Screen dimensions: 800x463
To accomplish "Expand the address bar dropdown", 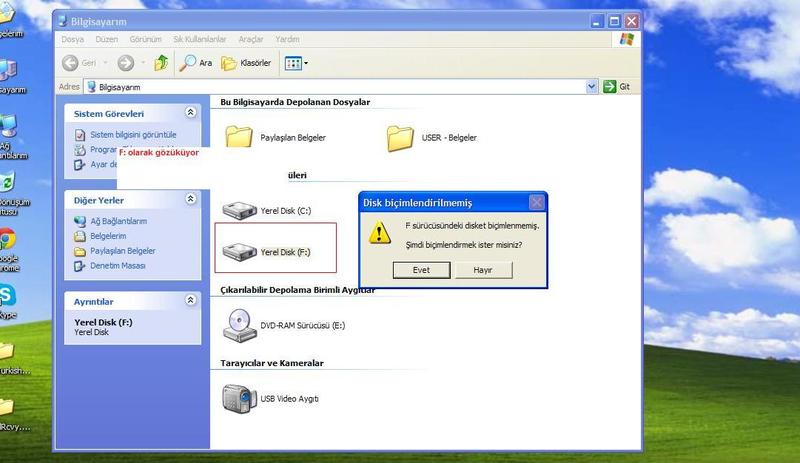I will click(591, 87).
